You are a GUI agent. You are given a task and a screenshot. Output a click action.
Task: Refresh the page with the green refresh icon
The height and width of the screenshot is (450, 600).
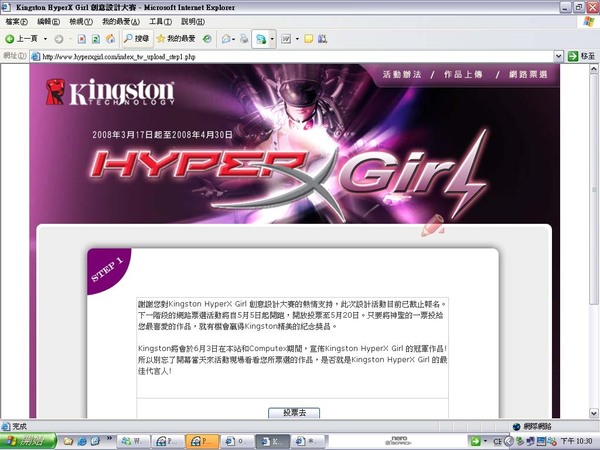click(96, 39)
